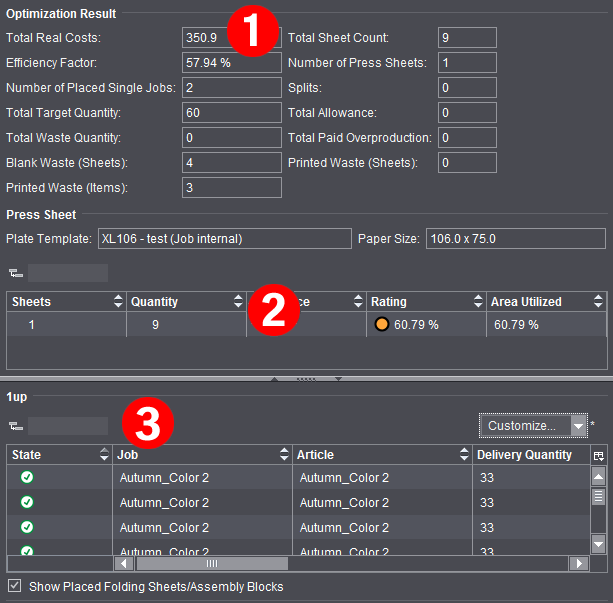
Task: Click the tree view icon above Sheets table
Action: [15, 273]
